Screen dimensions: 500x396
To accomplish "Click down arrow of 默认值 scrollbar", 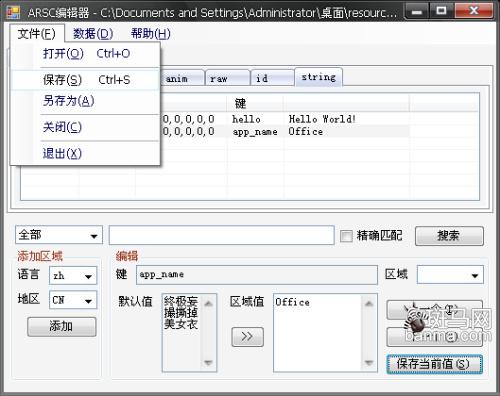I will 209,363.
